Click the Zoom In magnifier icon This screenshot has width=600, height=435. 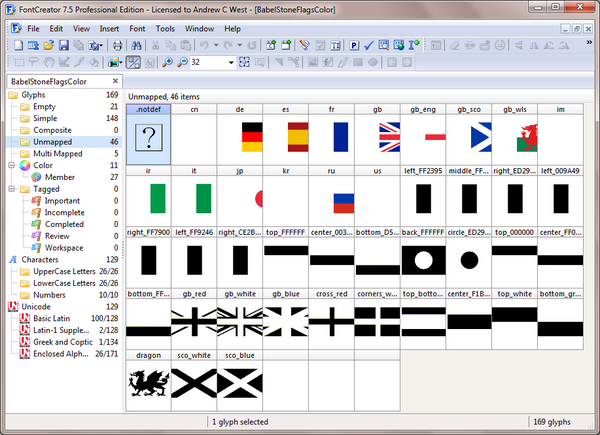pyautogui.click(x=167, y=62)
